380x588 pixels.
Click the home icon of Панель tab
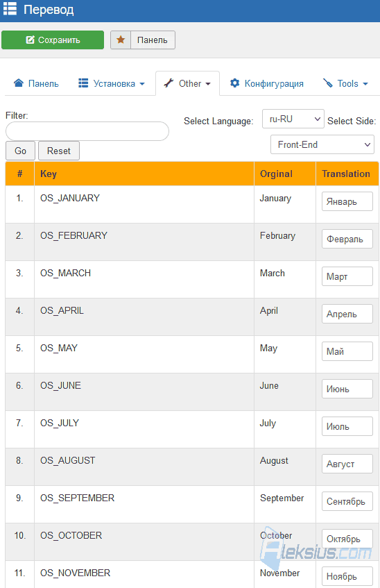[19, 83]
